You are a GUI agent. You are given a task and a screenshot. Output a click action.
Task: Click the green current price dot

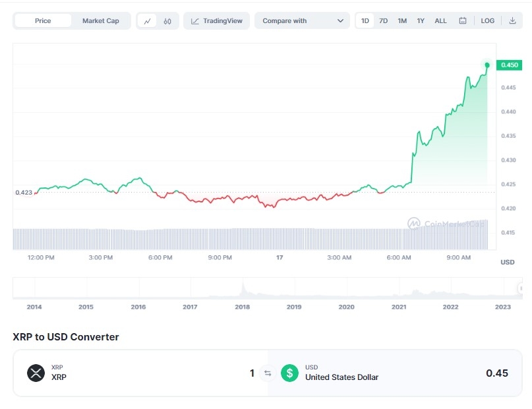click(x=487, y=65)
